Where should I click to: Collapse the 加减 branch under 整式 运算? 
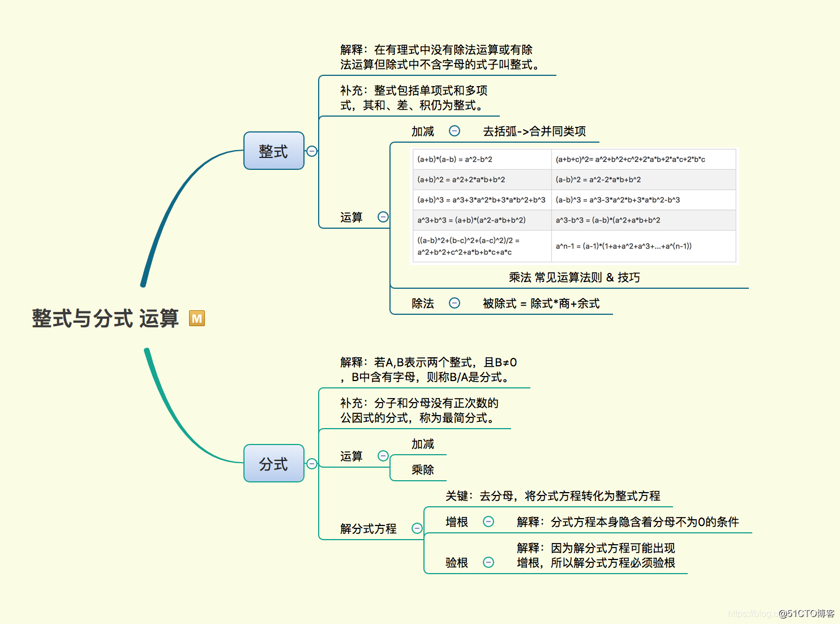coord(455,131)
